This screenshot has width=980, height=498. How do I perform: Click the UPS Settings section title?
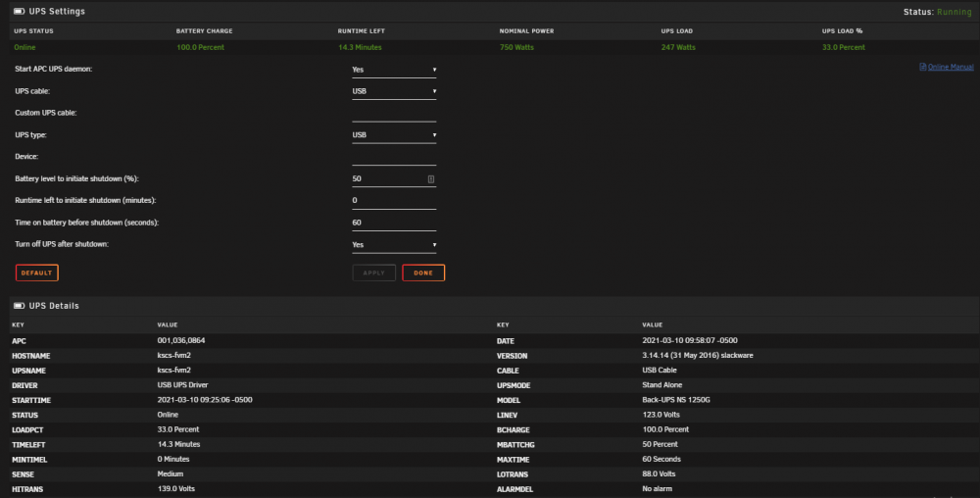pos(57,11)
